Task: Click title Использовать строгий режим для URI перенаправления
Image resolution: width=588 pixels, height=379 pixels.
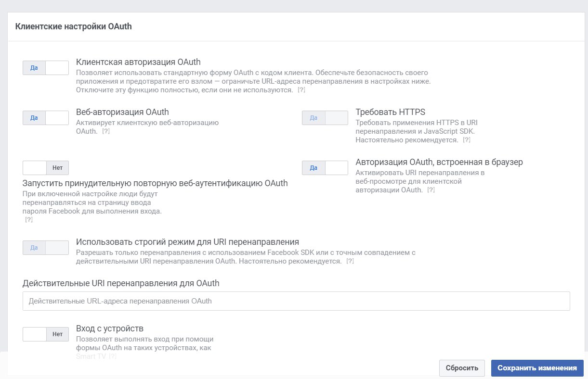Action: pos(188,242)
